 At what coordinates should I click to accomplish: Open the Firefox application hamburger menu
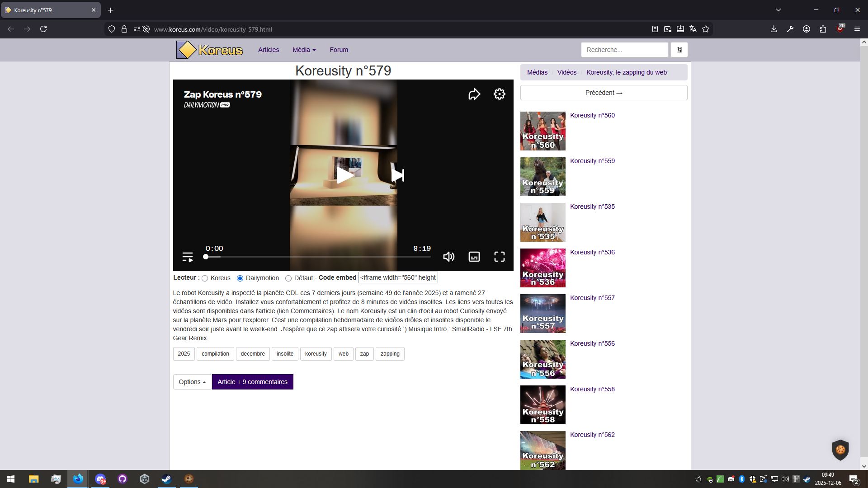click(857, 29)
